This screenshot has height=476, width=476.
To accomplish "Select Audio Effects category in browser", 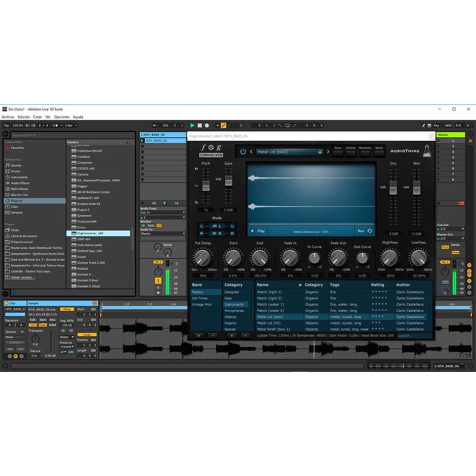I will (x=20, y=183).
